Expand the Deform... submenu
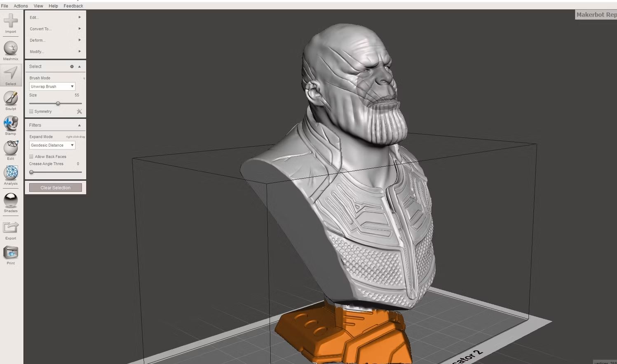 [x=55, y=40]
